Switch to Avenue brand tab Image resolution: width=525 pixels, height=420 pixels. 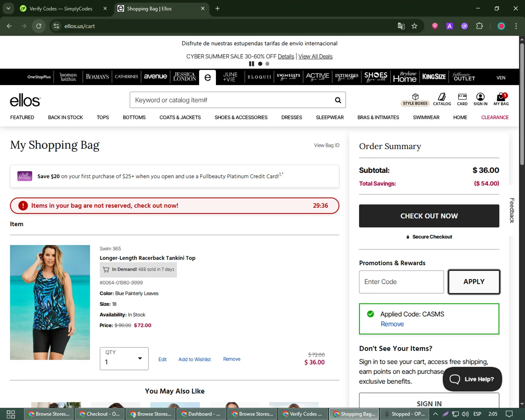click(x=155, y=77)
